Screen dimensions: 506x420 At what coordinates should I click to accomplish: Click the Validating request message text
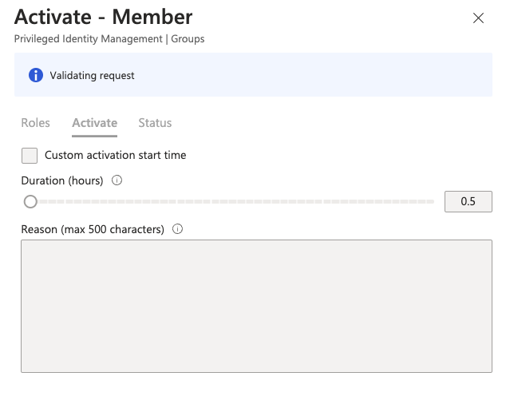click(92, 76)
